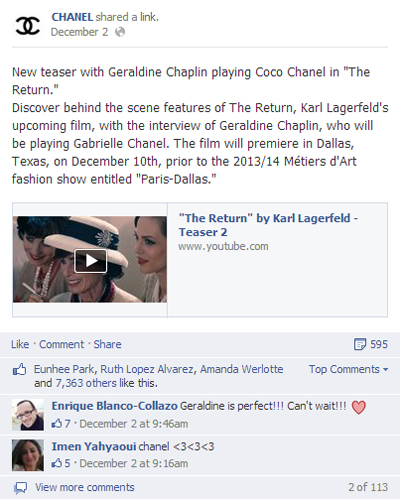400x499 pixels.
Task: Click the comment count icon beside 595
Action: tap(360, 344)
